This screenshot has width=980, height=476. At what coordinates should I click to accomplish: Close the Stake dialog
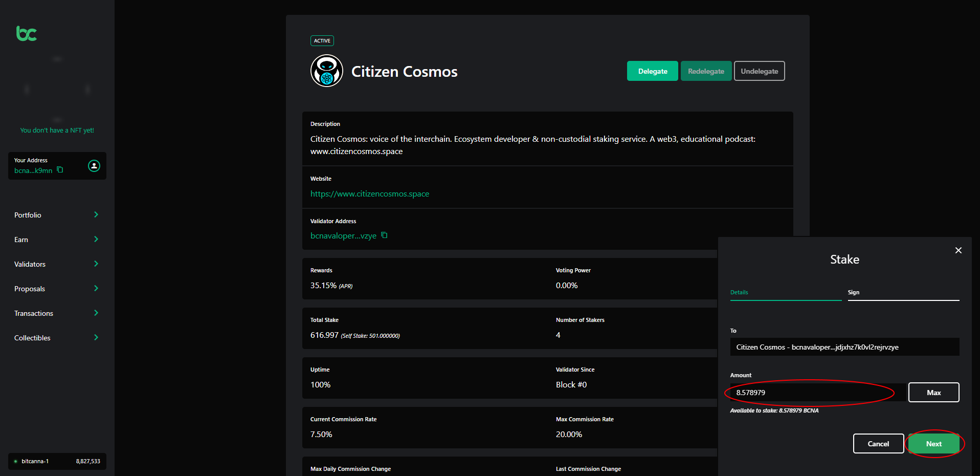tap(959, 250)
